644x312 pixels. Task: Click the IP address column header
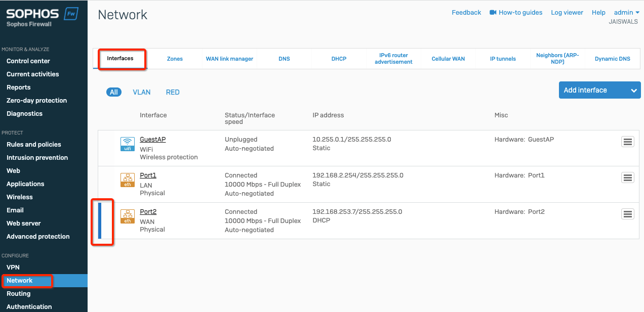coord(328,115)
